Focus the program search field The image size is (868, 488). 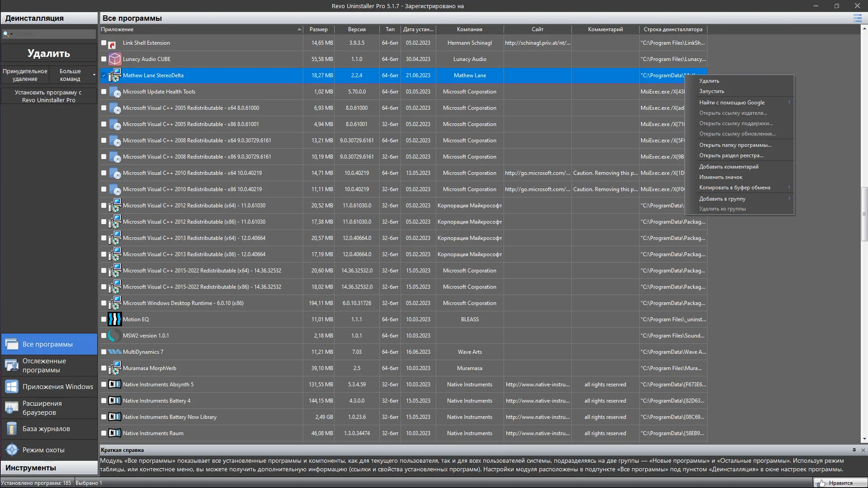[x=55, y=34]
